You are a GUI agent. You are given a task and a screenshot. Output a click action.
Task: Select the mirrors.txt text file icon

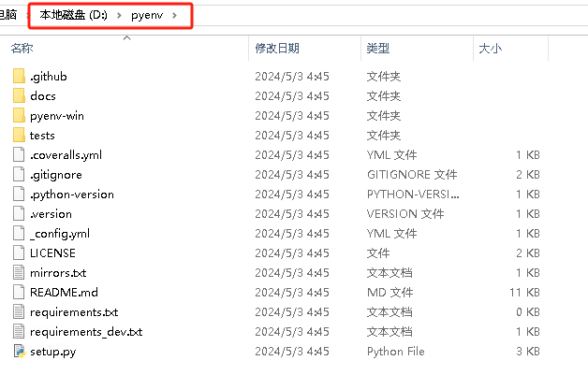coord(19,273)
